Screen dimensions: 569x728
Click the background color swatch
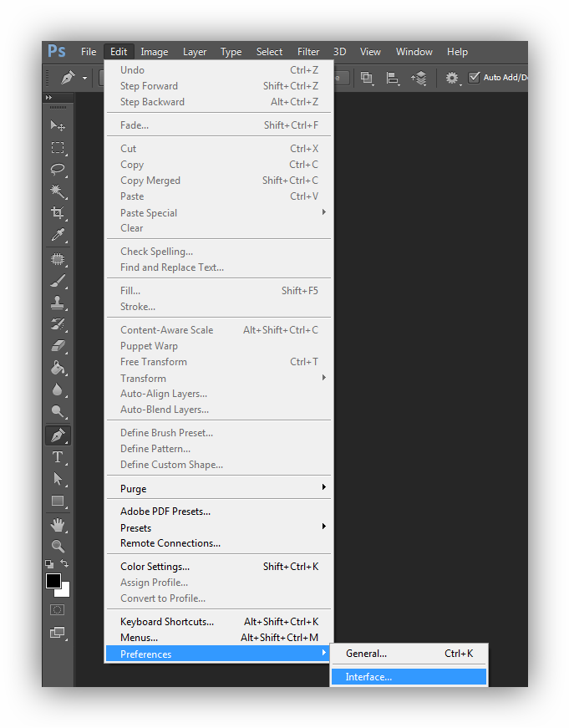tap(65, 592)
